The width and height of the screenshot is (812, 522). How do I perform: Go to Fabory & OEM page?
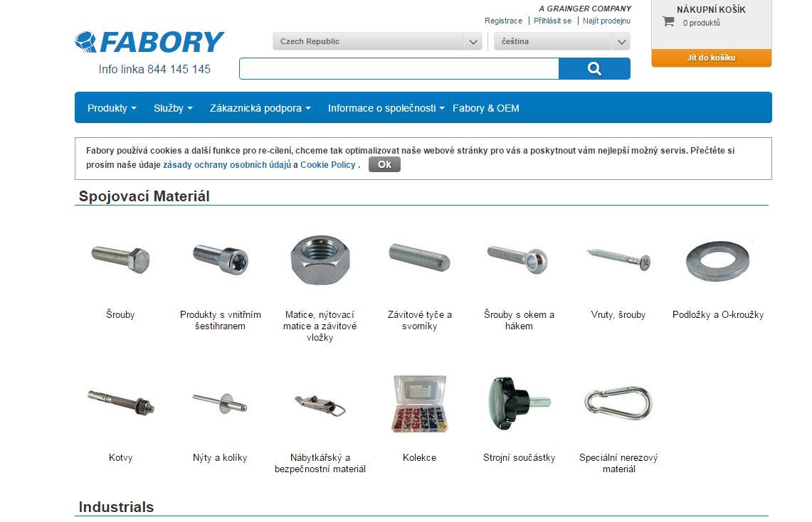click(486, 108)
